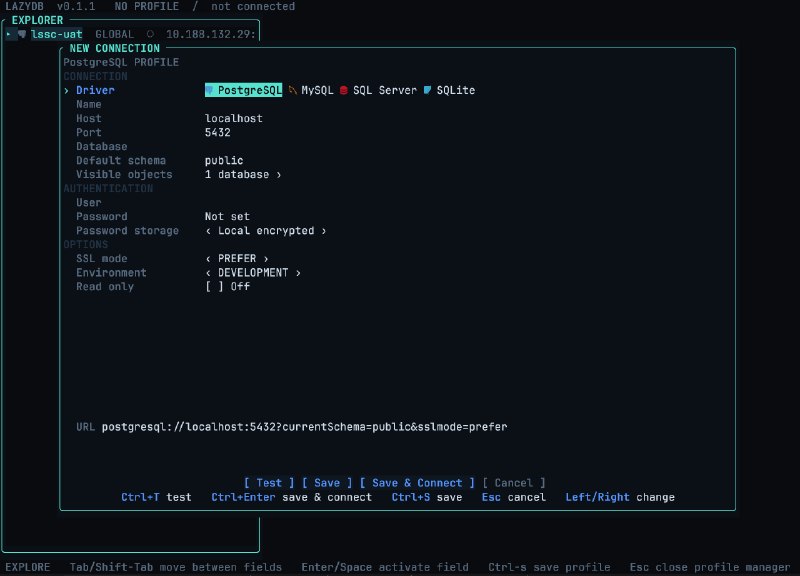Click the EXPLORER panel title
The height and width of the screenshot is (576, 800).
point(37,20)
